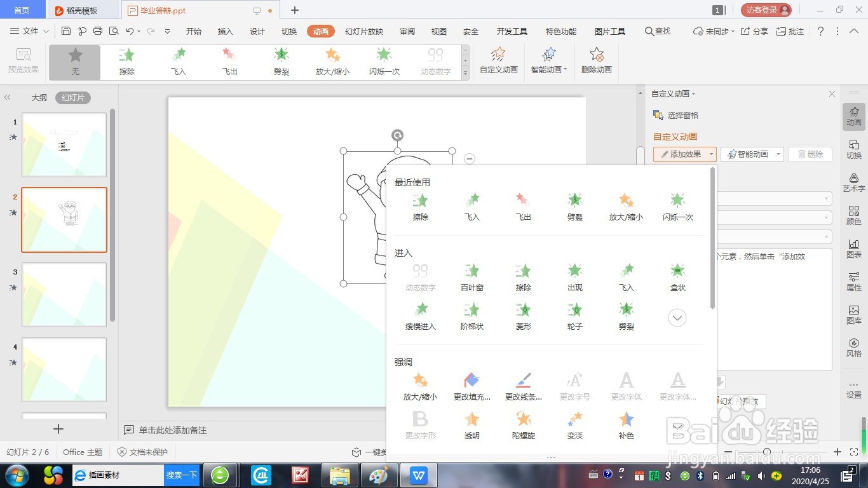Select the 百叶窗 entrance effect

[471, 276]
